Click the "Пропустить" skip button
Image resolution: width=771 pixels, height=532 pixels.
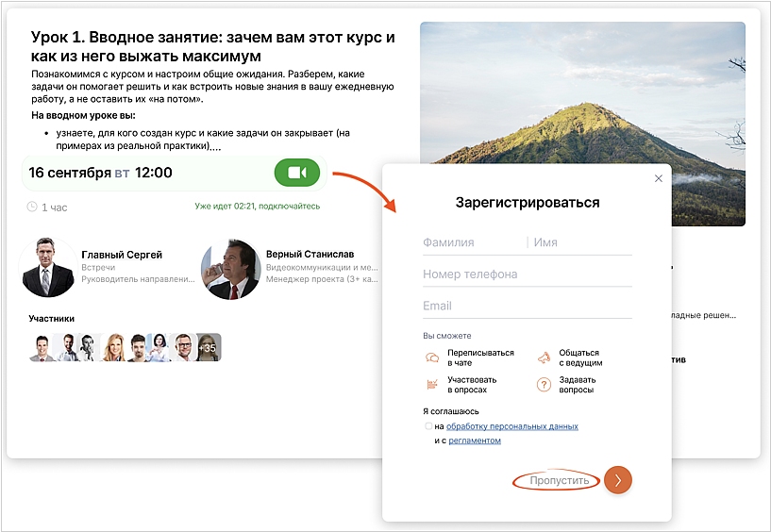click(559, 481)
